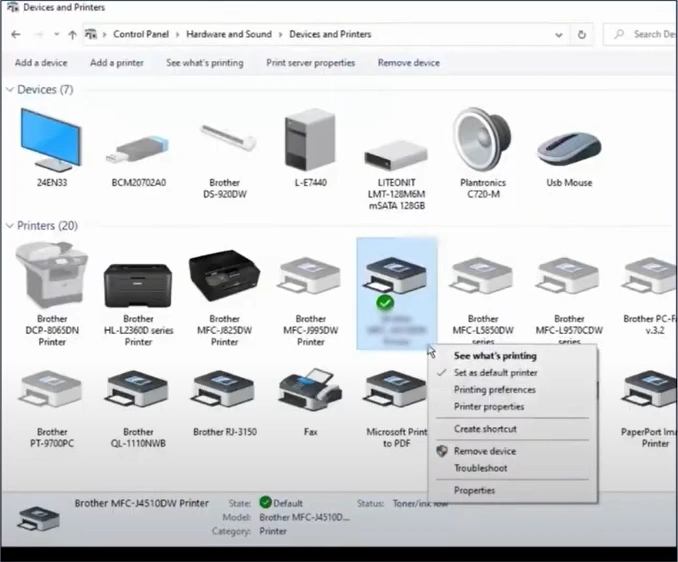Collapse the Printers (20) group
Screen dimensions: 678x562
(x=10, y=226)
